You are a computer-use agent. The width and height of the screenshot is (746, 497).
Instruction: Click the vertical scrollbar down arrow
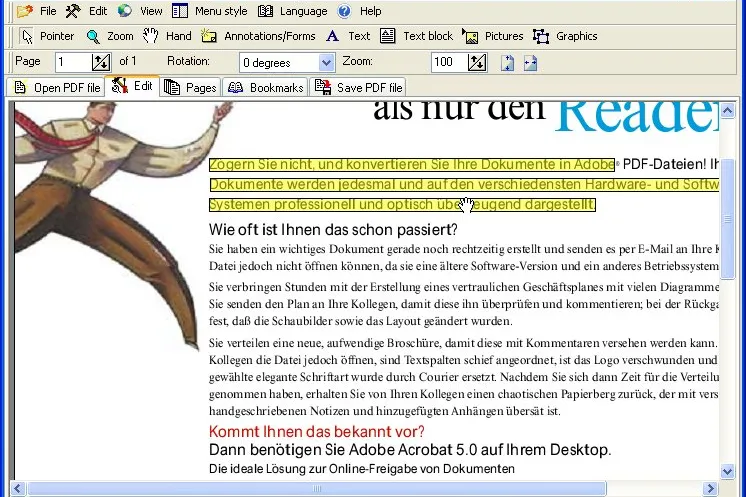(727, 472)
